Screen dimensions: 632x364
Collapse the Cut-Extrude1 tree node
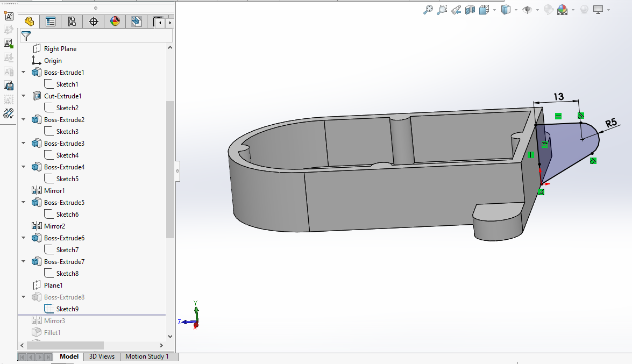click(23, 96)
